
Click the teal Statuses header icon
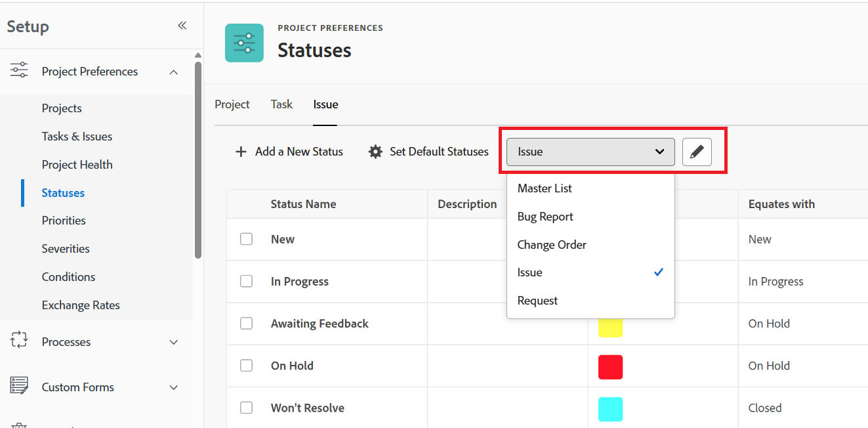pyautogui.click(x=244, y=43)
